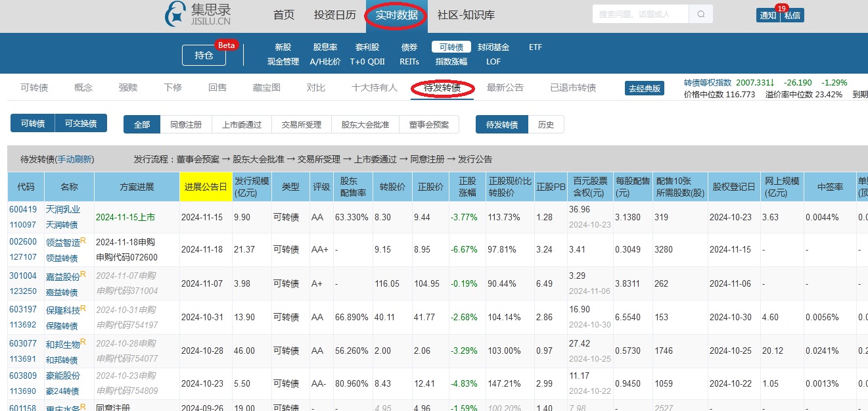Click the 手动刷新 link

click(75, 159)
